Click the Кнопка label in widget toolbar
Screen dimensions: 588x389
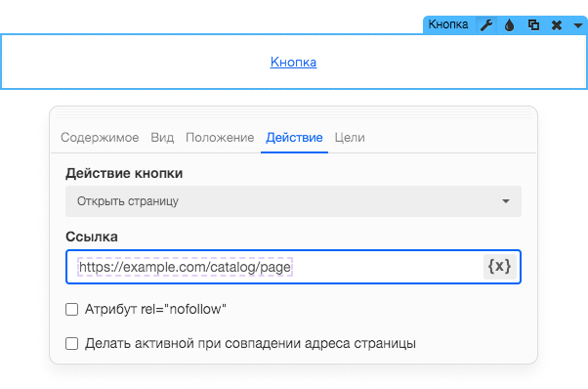[448, 24]
